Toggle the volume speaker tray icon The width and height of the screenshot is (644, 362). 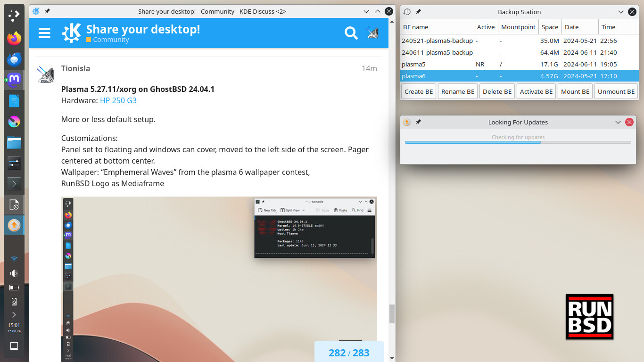tap(14, 273)
